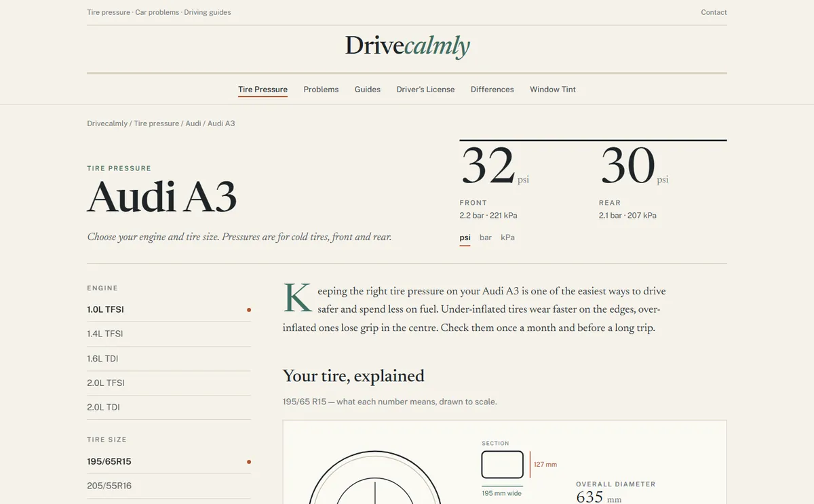This screenshot has width=814, height=504.
Task: Switch pressure units to bar
Action: point(486,238)
